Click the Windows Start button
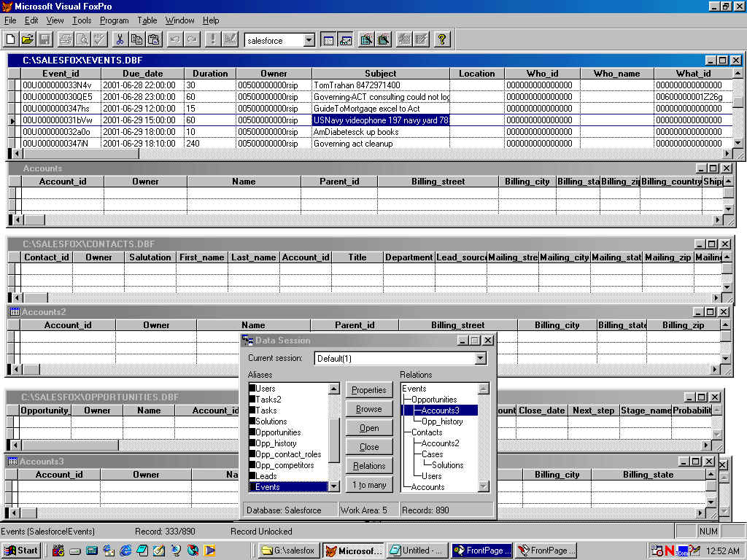Viewport: 747px width, 560px height. coord(21,551)
